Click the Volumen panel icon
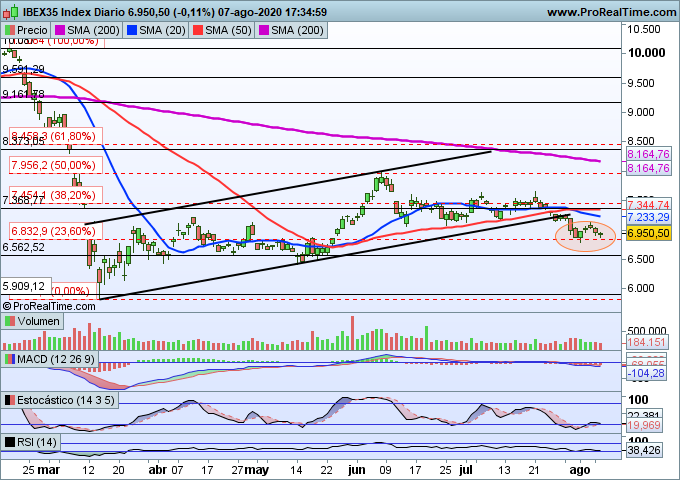Image resolution: width=680 pixels, height=480 pixels. click(x=11, y=321)
